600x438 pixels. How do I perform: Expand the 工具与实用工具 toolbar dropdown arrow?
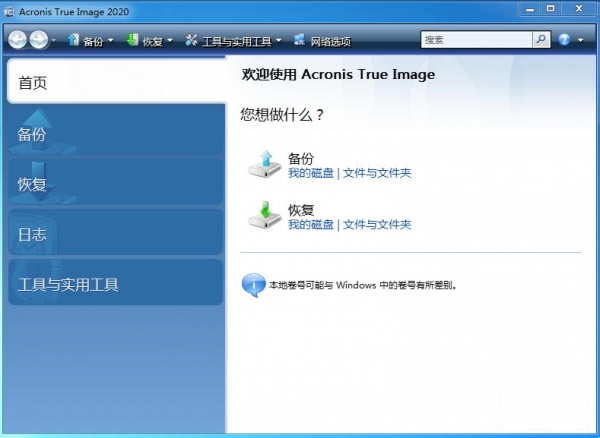click(x=279, y=40)
